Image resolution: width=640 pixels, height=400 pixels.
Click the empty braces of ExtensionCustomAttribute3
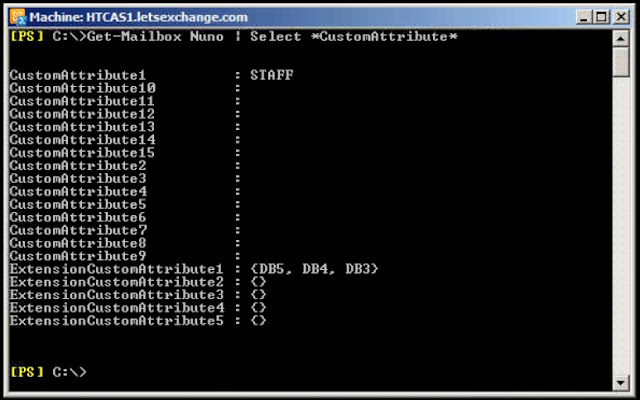click(x=259, y=295)
